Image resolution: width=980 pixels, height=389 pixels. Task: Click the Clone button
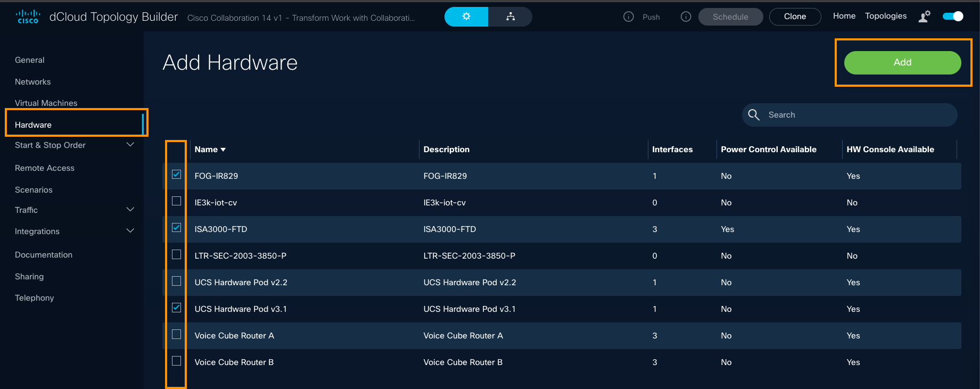[795, 16]
